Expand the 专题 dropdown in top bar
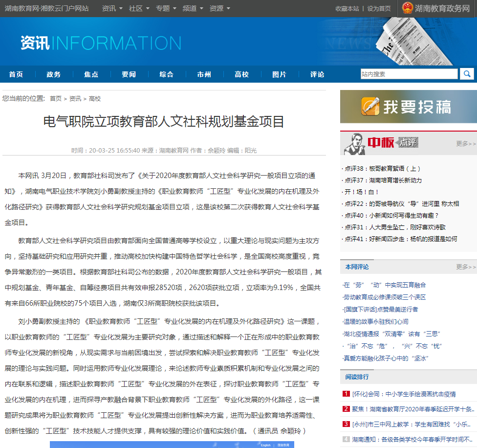This screenshot has height=448, width=477. point(166,8)
